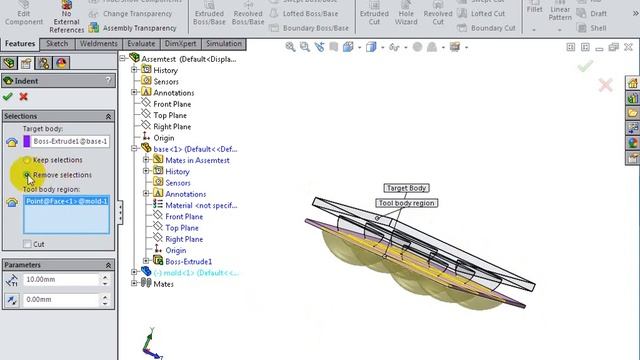Select Remove selections radio button
This screenshot has width=640, height=360.
[27, 175]
